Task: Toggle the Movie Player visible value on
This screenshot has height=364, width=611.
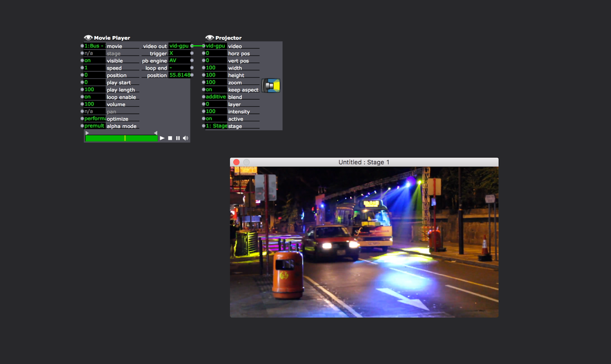Action: tap(95, 60)
